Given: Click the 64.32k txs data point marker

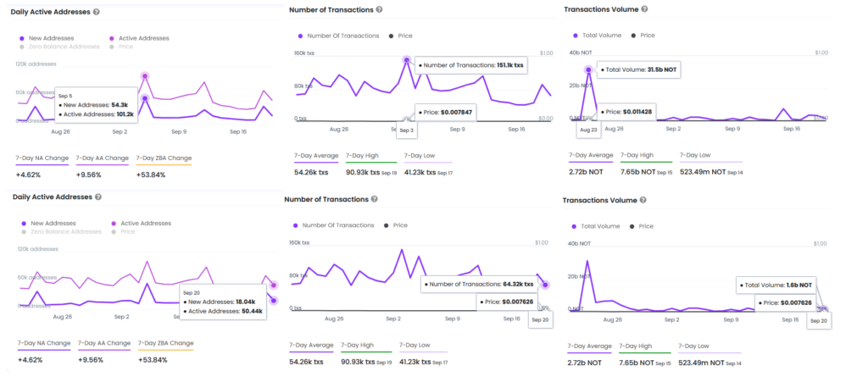Looking at the screenshot, I should pos(546,286).
